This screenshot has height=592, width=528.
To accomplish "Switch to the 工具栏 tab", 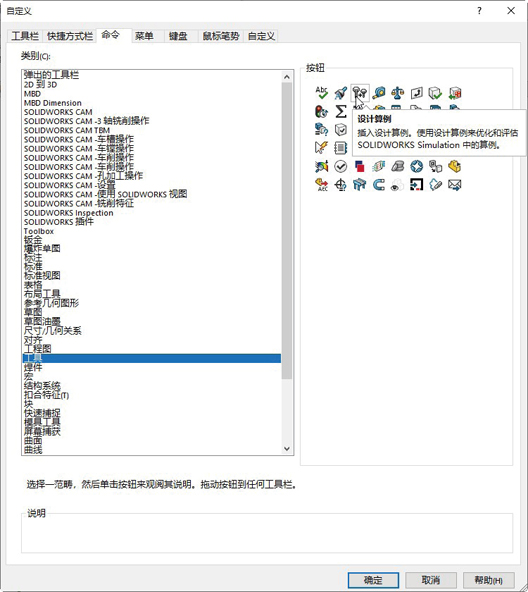I will click(25, 36).
